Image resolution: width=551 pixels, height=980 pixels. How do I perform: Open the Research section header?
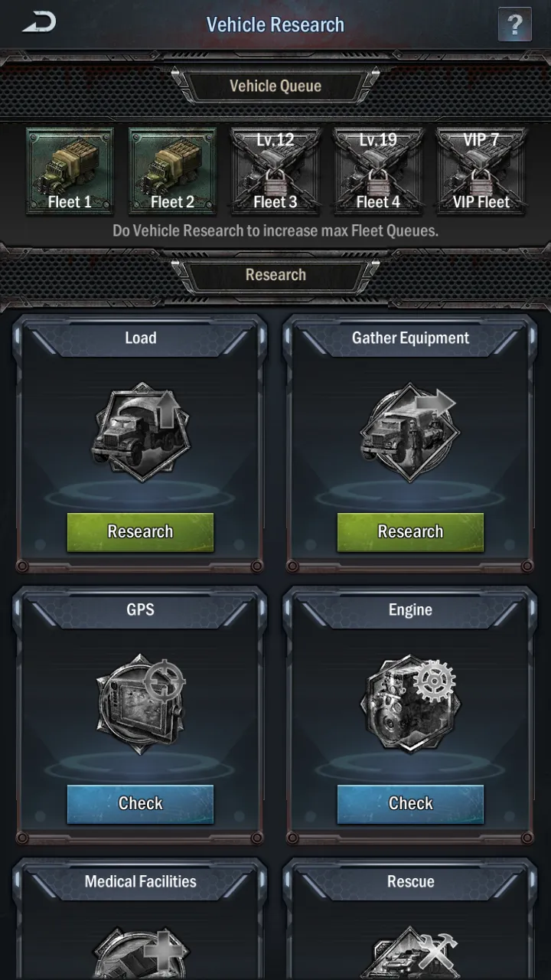click(275, 275)
